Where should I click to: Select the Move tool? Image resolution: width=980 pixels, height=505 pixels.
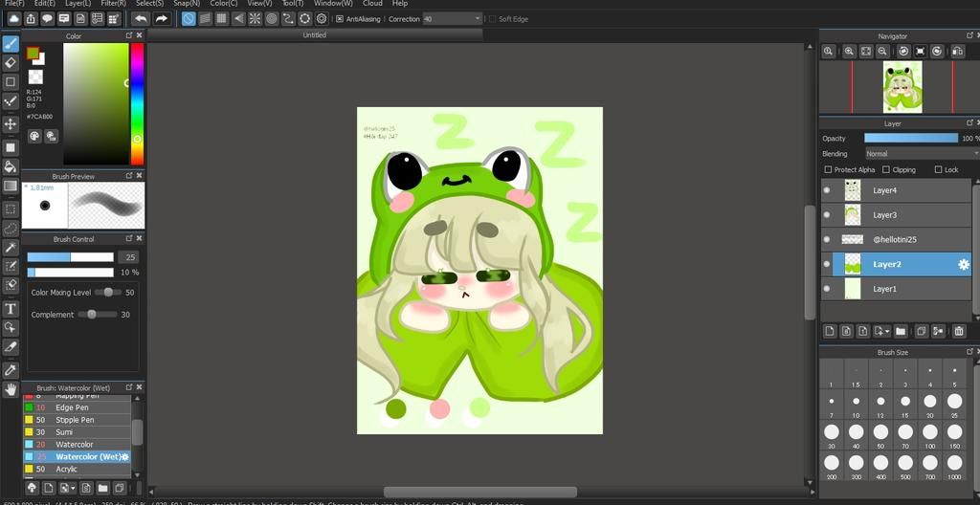pos(10,123)
